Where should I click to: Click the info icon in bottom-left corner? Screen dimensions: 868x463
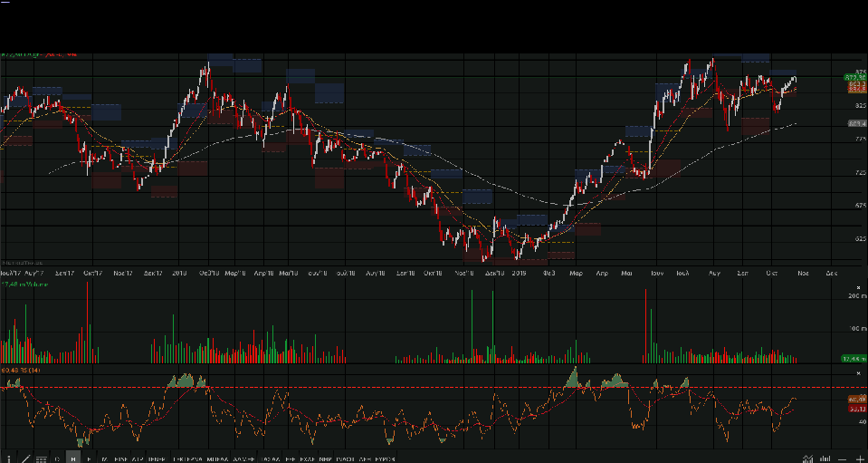8,458
